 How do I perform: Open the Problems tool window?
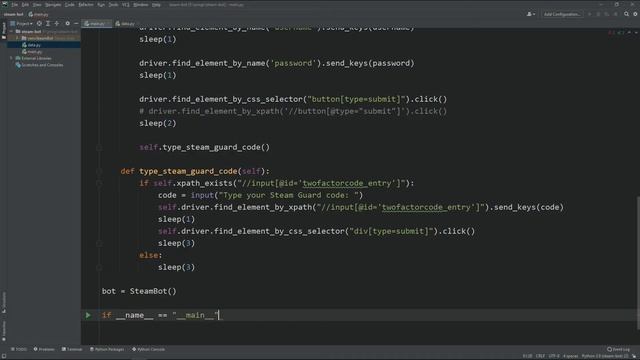[44, 349]
